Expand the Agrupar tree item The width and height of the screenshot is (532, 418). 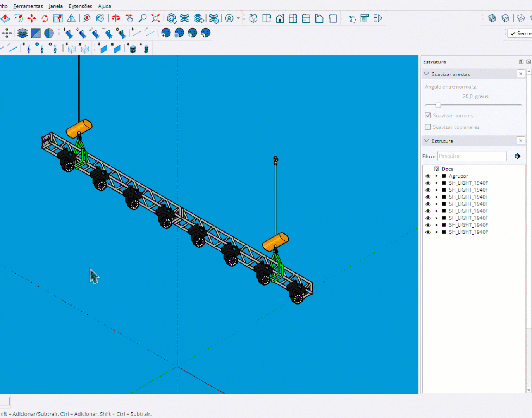(437, 176)
